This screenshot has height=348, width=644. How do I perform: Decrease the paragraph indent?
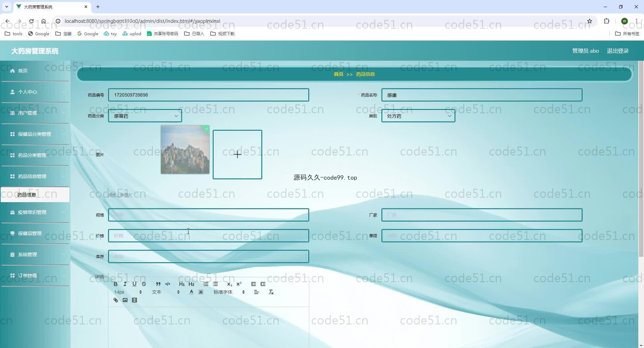[254, 284]
